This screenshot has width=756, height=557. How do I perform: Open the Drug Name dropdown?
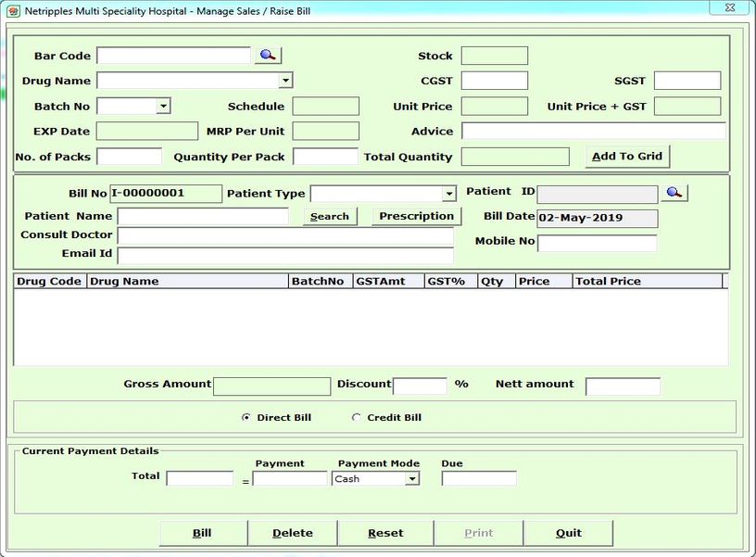[286, 81]
